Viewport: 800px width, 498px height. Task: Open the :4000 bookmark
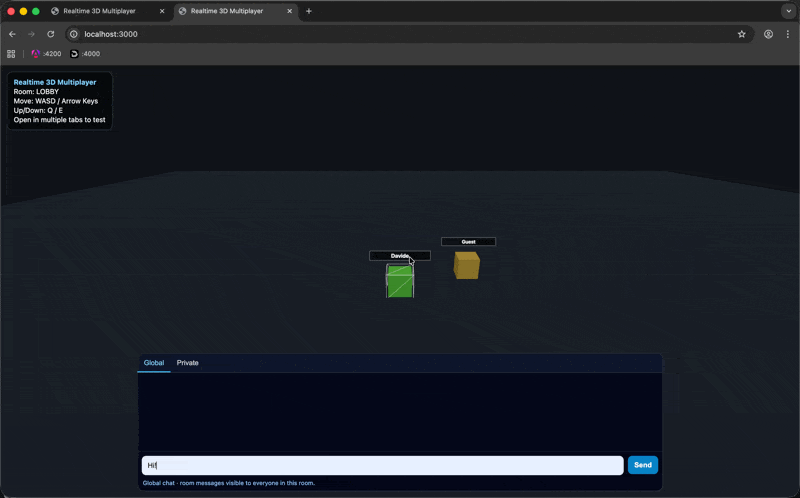[x=85, y=54]
